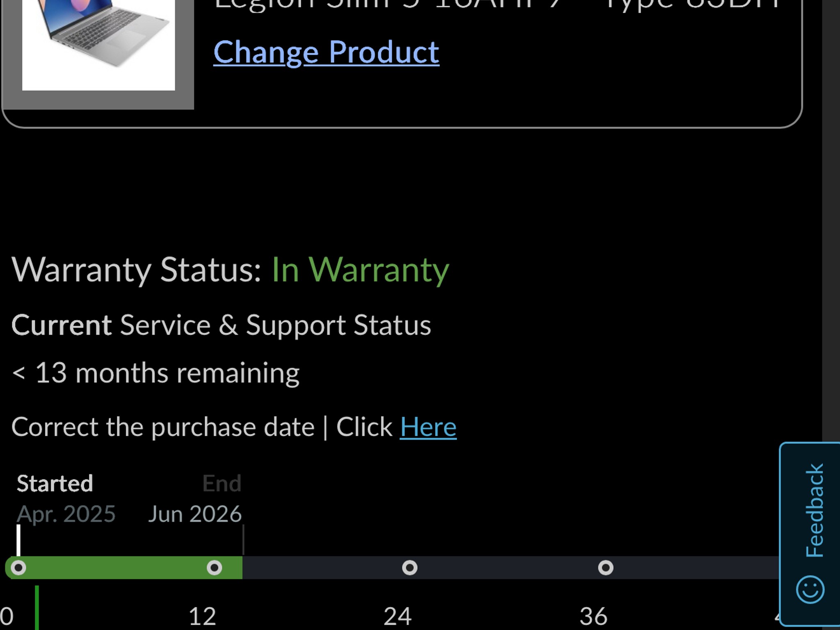This screenshot has width=840, height=630.
Task: Click the 36 month label below the timeline
Action: [x=593, y=616]
